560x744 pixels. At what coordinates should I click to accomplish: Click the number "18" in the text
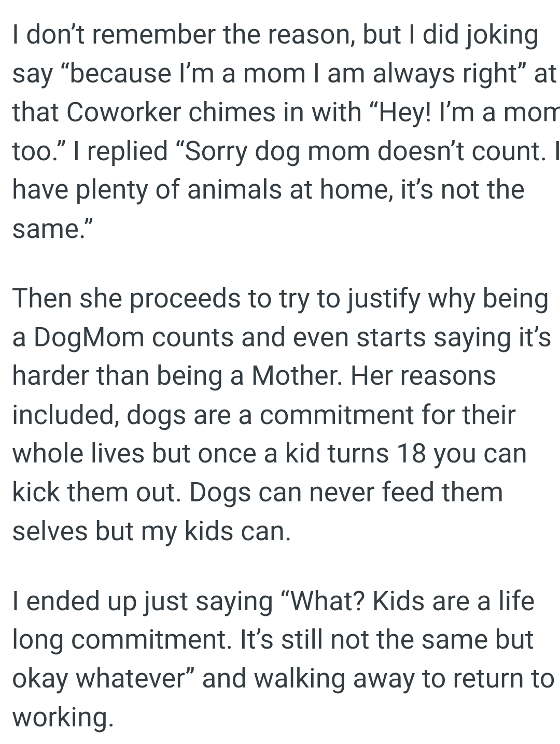(x=412, y=454)
